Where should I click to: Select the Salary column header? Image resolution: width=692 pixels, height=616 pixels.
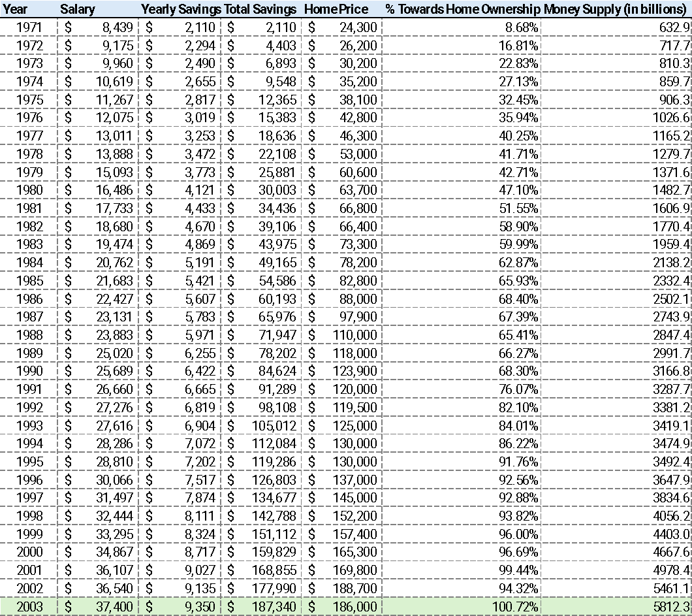click(x=78, y=9)
